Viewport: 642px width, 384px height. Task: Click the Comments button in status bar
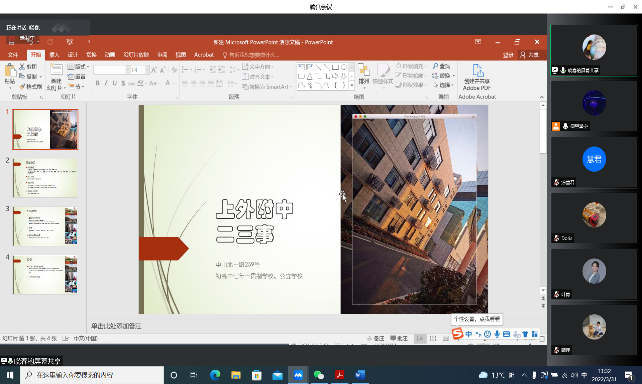pyautogui.click(x=399, y=339)
